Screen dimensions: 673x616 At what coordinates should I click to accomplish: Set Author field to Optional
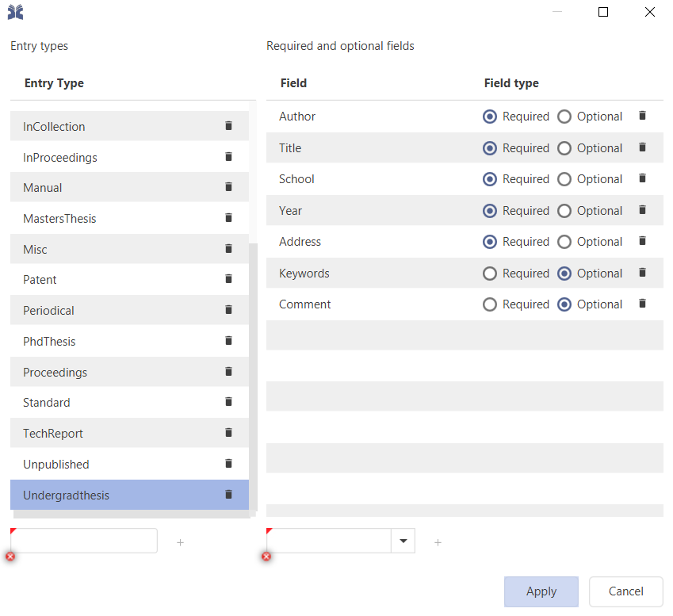click(x=564, y=117)
